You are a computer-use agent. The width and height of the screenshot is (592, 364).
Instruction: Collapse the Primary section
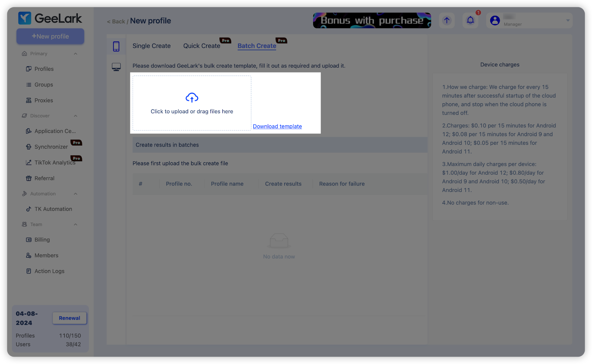pos(75,54)
